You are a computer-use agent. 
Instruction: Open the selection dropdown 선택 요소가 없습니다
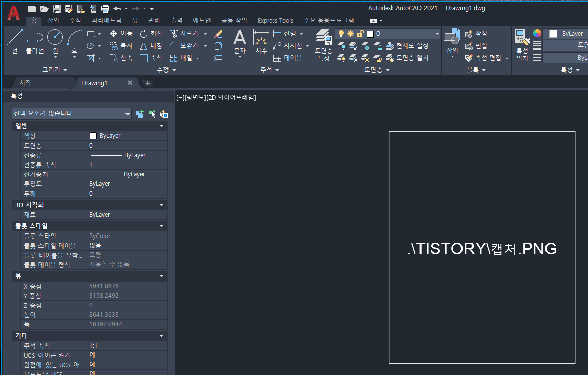click(x=71, y=114)
